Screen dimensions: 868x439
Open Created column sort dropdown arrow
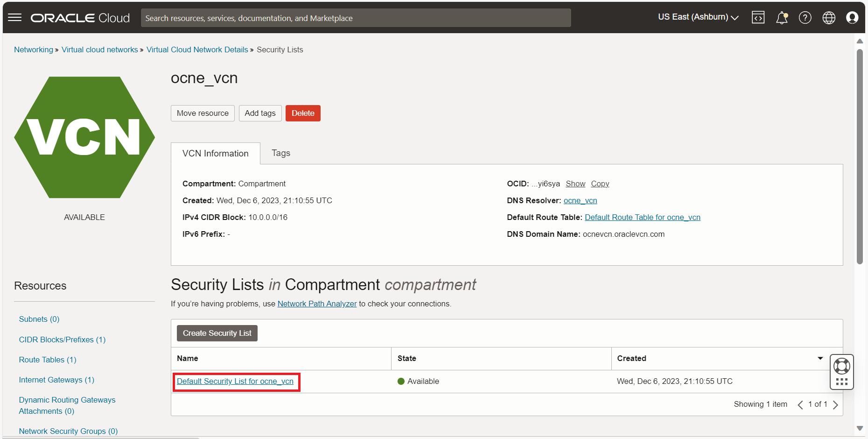(x=820, y=358)
